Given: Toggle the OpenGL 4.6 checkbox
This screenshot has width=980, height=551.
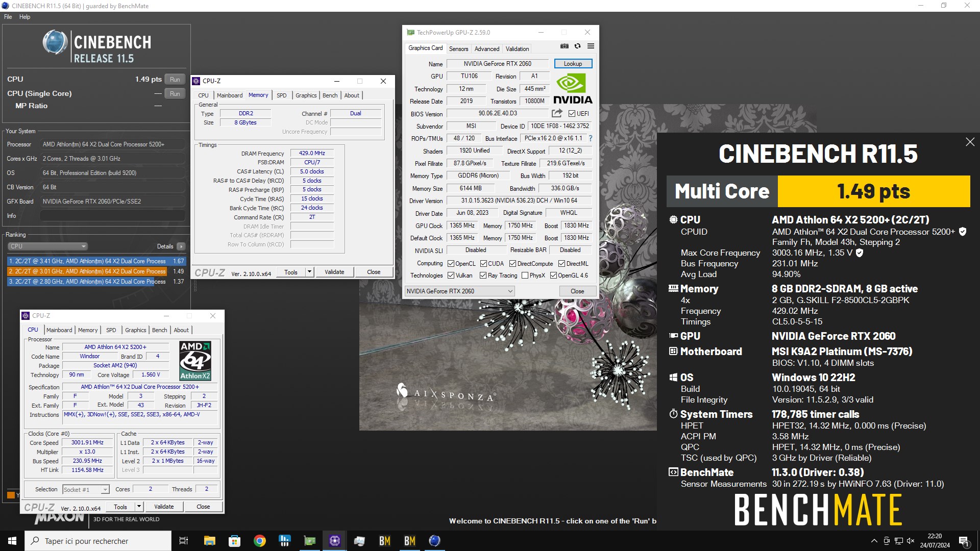Looking at the screenshot, I should pos(553,275).
